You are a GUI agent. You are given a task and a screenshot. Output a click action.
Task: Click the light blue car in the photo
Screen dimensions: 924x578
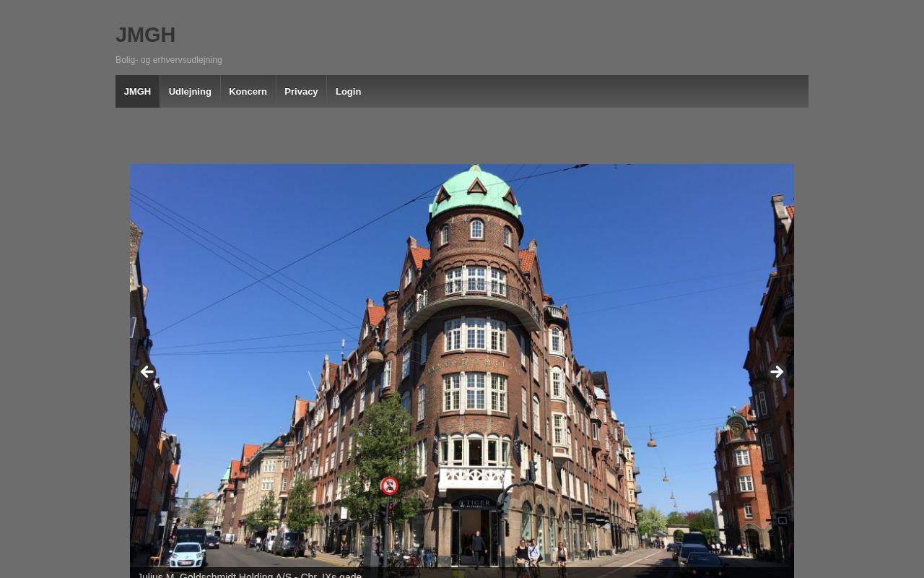tap(187, 554)
